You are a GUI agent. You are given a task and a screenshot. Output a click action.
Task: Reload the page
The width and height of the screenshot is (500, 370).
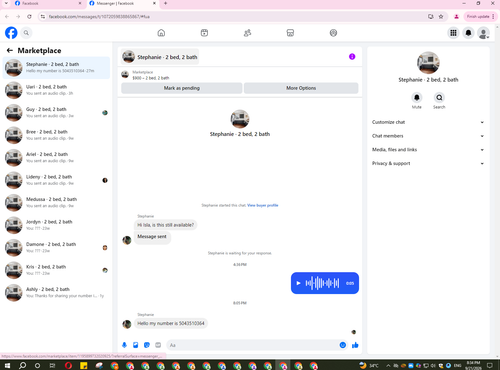point(29,16)
